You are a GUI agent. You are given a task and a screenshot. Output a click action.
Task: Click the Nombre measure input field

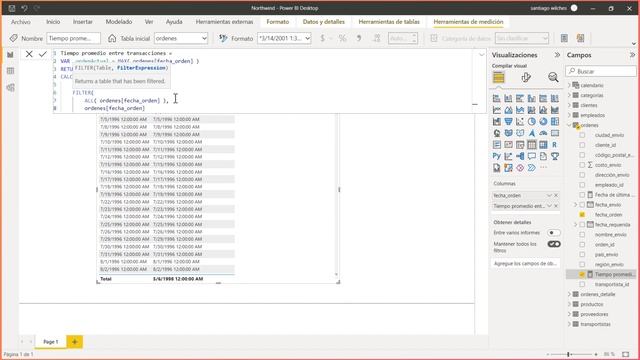tap(73, 38)
